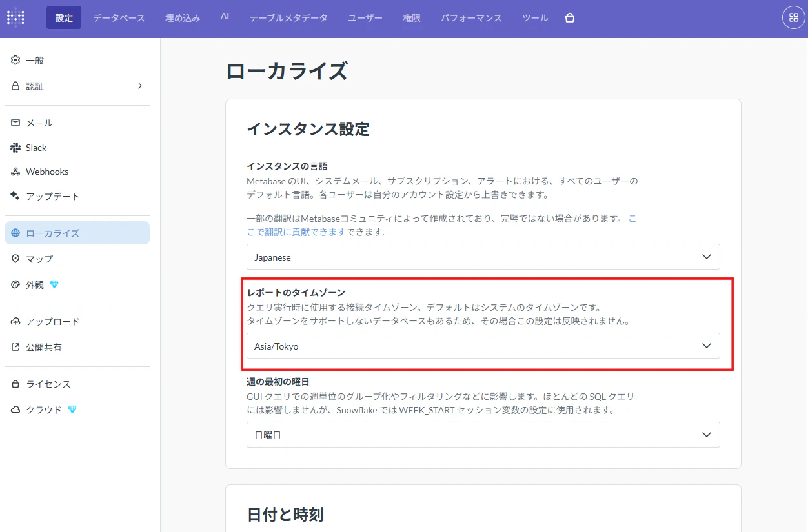Viewport: 808px width, 532px height.
Task: Click the upload cloud icon beside アップロード
Action: pos(15,321)
